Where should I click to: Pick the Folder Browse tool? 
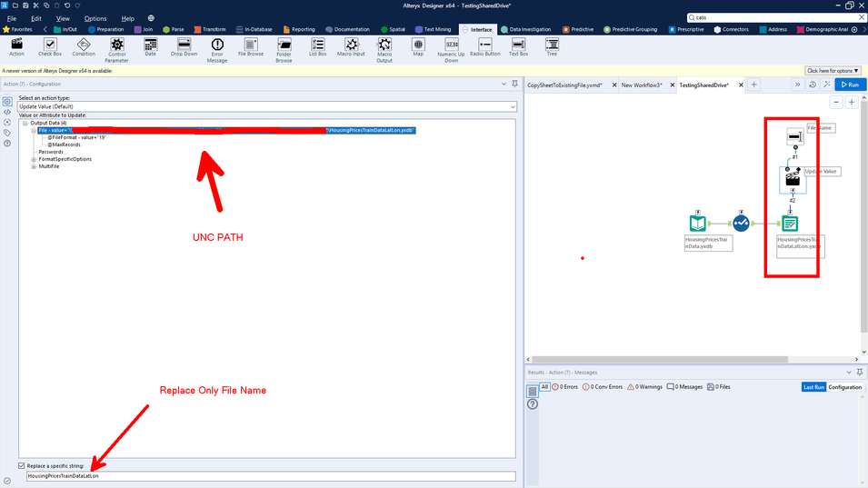(x=284, y=50)
